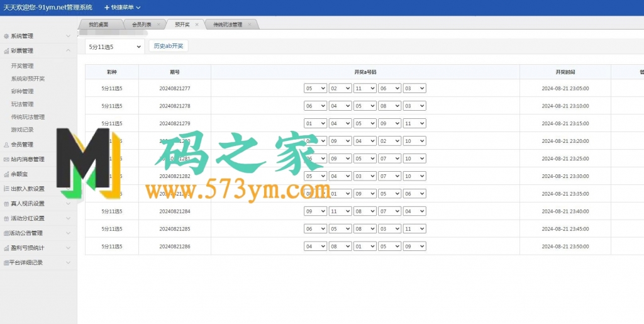The width and height of the screenshot is (644, 324).
Task: Expand the 平台详细记录 chevron
Action: pyautogui.click(x=68, y=263)
